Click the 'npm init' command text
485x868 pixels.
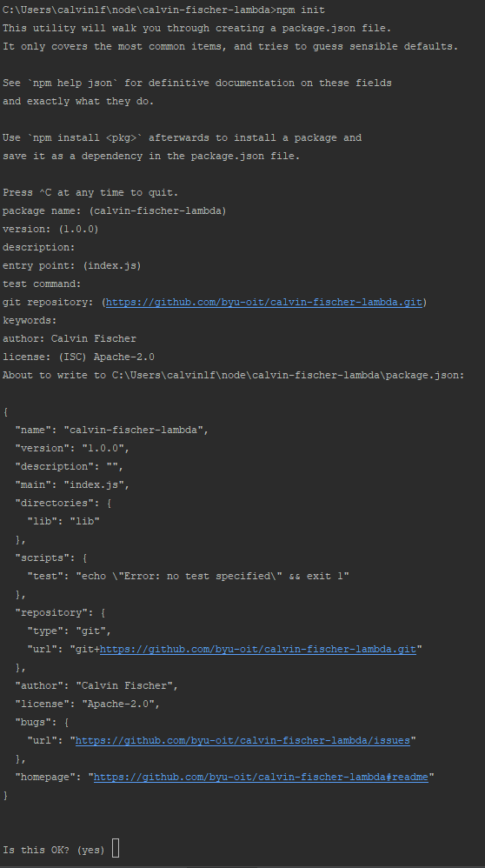pos(301,10)
